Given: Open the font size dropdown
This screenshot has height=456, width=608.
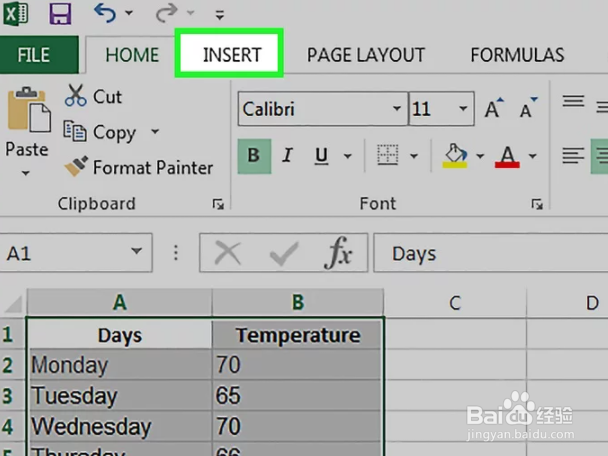Looking at the screenshot, I should (464, 109).
